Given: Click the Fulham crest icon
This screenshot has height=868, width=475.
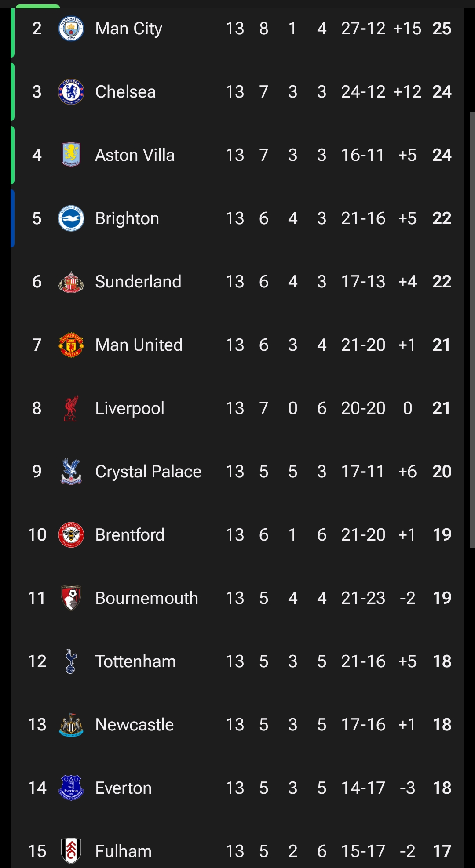Looking at the screenshot, I should click(x=71, y=851).
